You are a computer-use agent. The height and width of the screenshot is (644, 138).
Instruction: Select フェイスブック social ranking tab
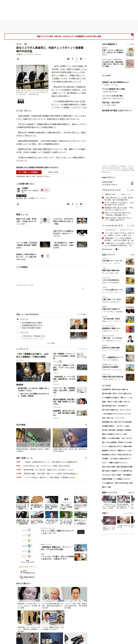pyautogui.click(x=110, y=230)
